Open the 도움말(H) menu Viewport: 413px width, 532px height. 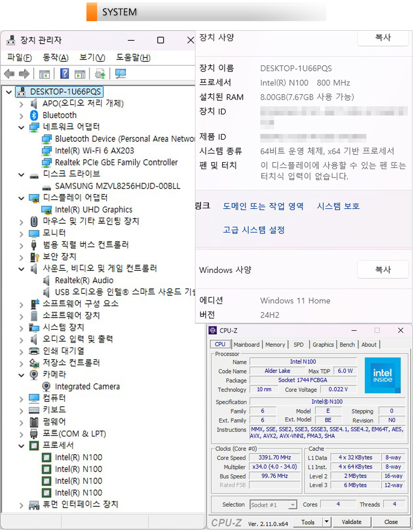pyautogui.click(x=134, y=58)
